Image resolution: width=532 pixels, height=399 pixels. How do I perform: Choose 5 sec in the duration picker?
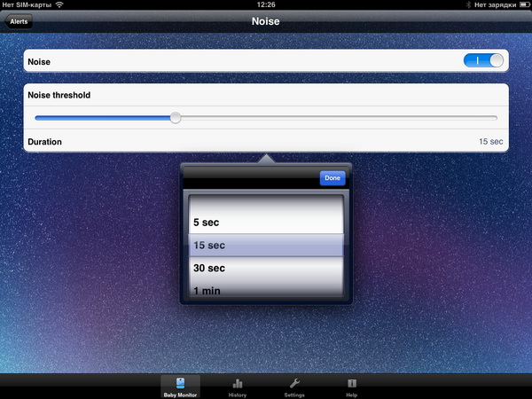(266, 223)
